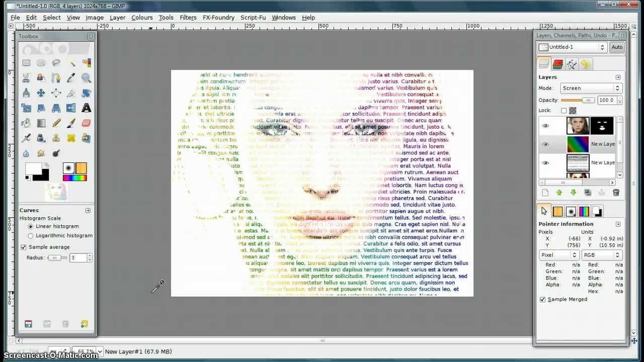Viewport: 644px width, 362px height.
Task: Open the Colours menu
Action: (142, 17)
